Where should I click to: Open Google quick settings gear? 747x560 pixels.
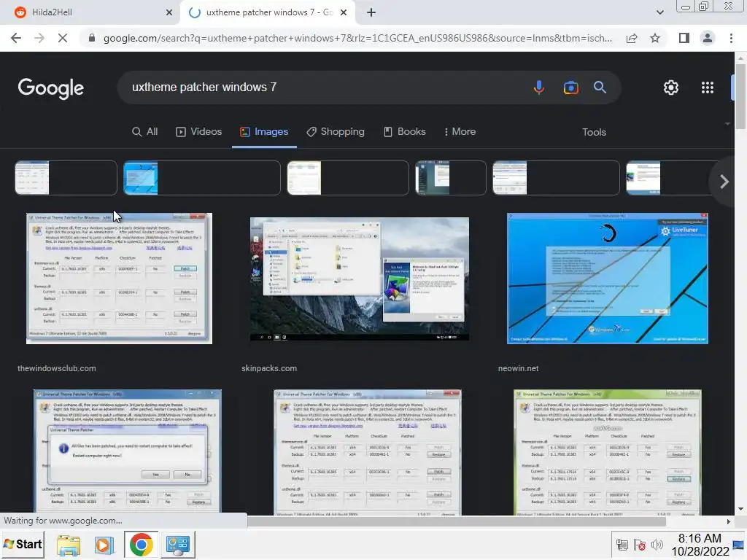click(x=671, y=87)
